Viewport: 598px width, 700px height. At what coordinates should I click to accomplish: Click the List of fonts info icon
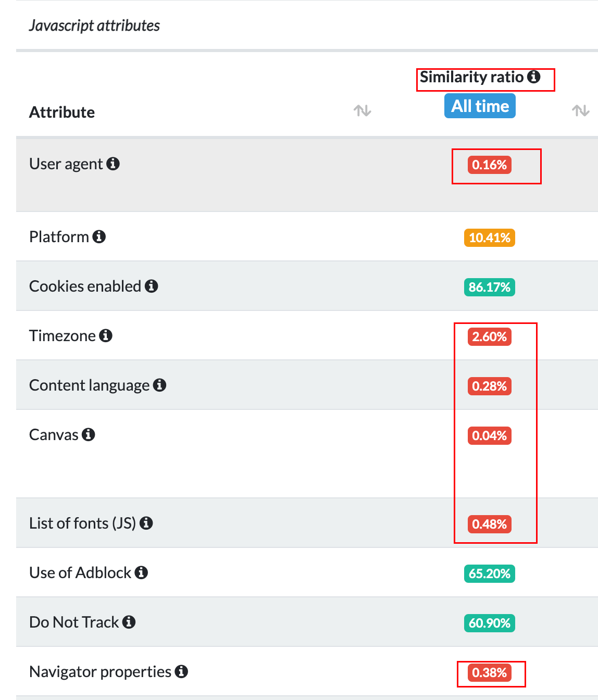click(146, 523)
